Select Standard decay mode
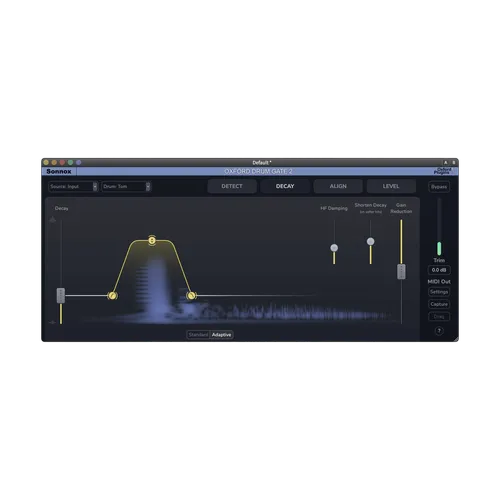 [198, 334]
